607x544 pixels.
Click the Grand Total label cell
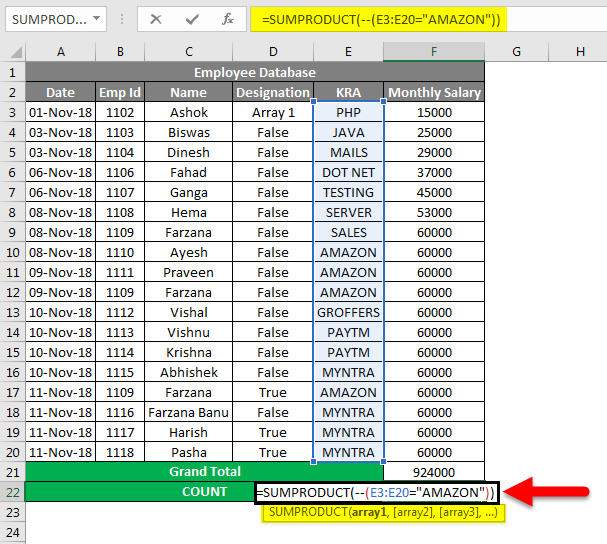[x=204, y=472]
